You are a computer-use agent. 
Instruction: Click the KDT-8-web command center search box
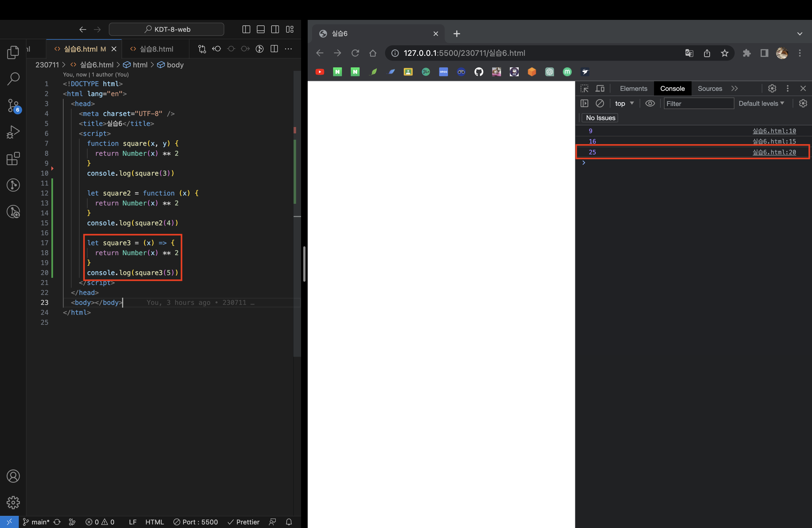[x=167, y=29]
